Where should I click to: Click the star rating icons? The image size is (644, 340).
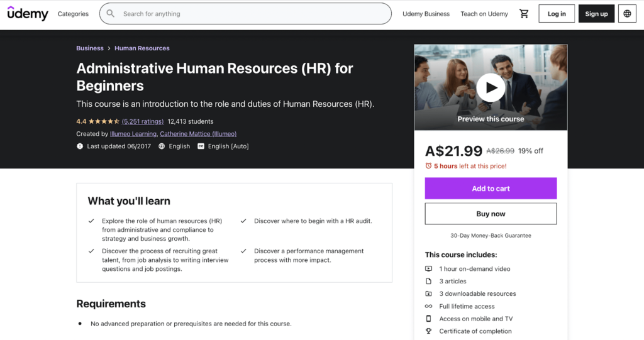point(104,121)
